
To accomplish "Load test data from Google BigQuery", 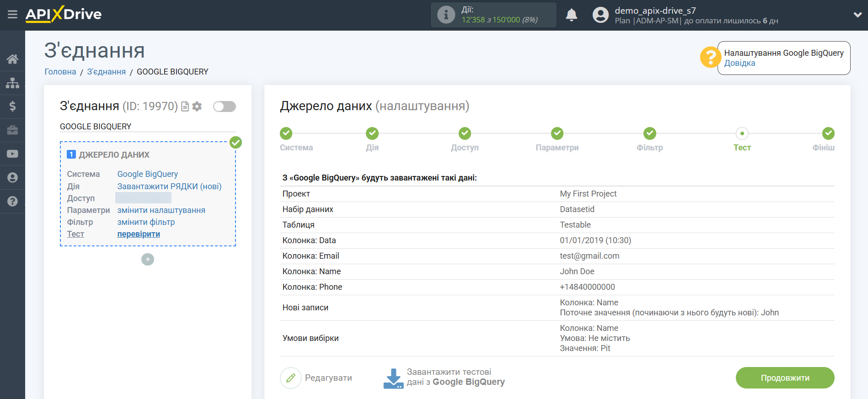I will [x=455, y=377].
